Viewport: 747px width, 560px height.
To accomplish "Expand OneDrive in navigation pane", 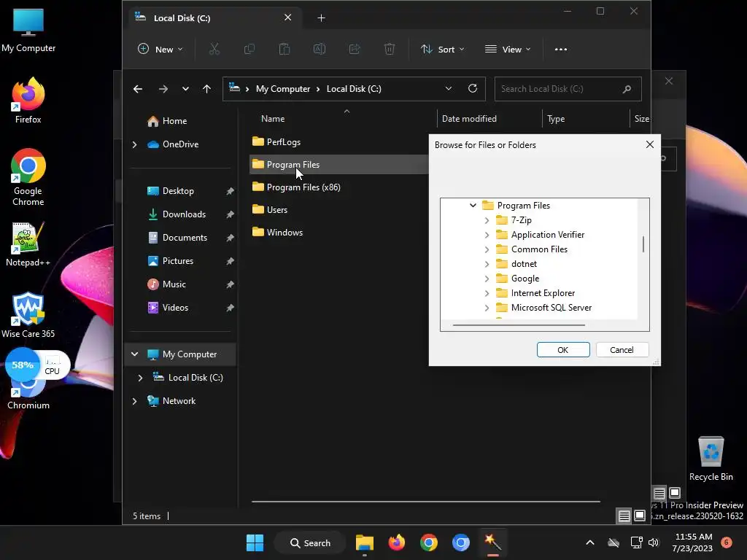I will click(134, 144).
